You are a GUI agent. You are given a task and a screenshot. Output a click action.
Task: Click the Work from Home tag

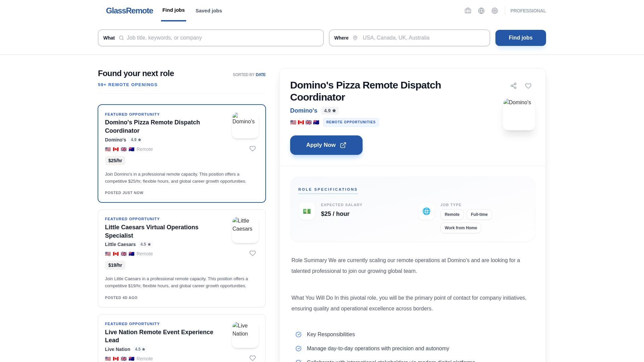point(461,228)
